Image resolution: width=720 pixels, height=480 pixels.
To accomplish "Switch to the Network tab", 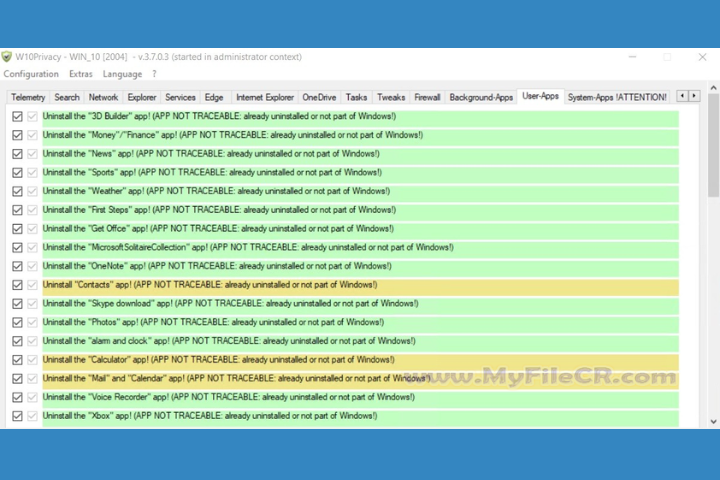I will tap(103, 97).
